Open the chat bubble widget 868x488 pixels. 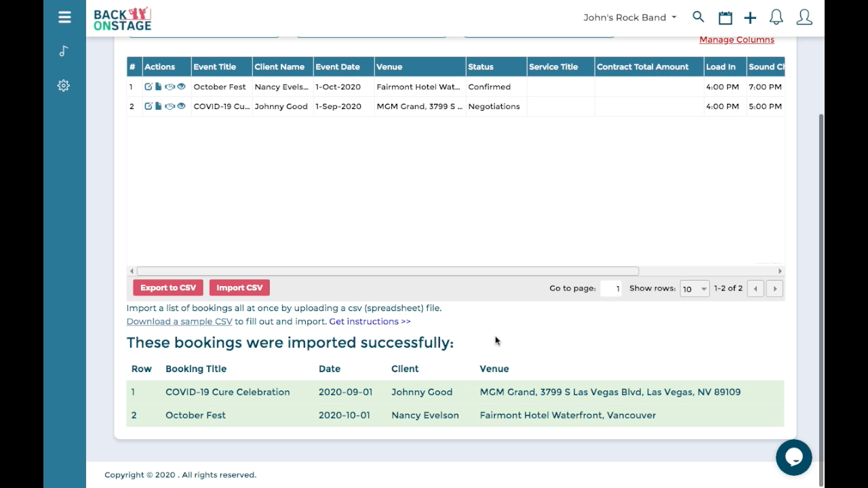[x=793, y=457]
